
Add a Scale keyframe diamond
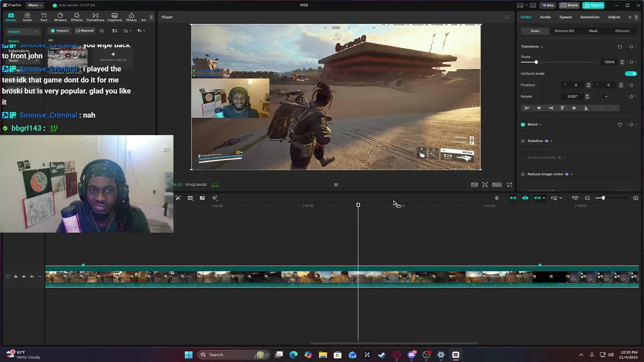(x=631, y=62)
